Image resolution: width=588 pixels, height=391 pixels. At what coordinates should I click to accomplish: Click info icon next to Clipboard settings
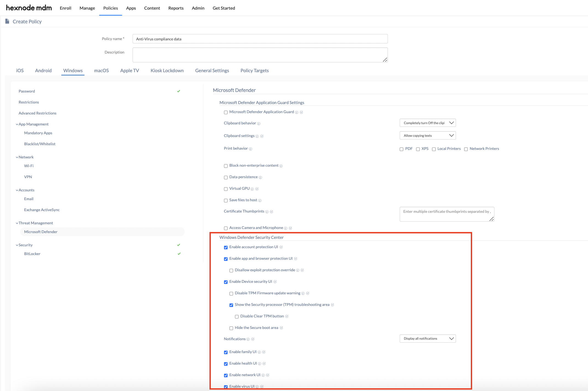tap(257, 136)
